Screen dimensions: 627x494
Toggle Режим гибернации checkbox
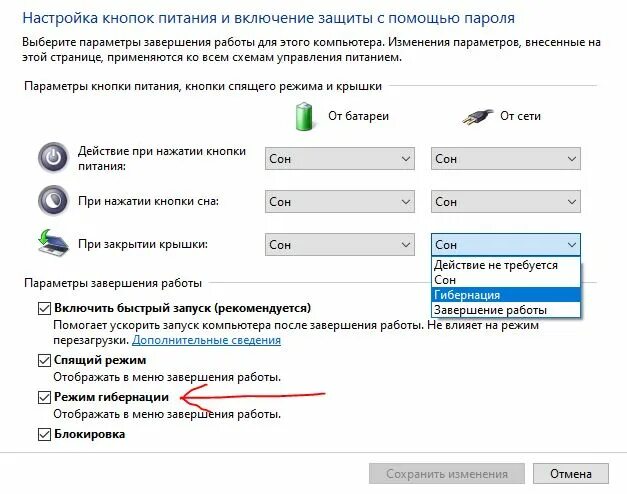coord(43,398)
